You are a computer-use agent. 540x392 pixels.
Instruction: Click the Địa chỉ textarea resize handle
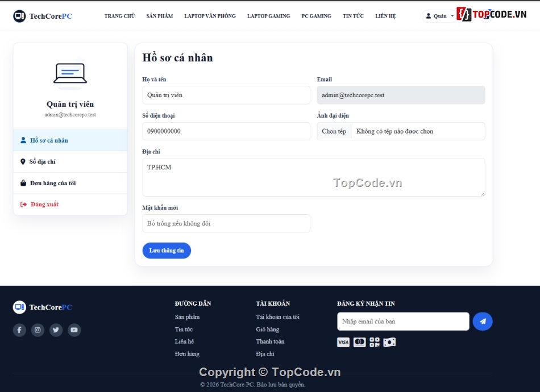tap(483, 194)
